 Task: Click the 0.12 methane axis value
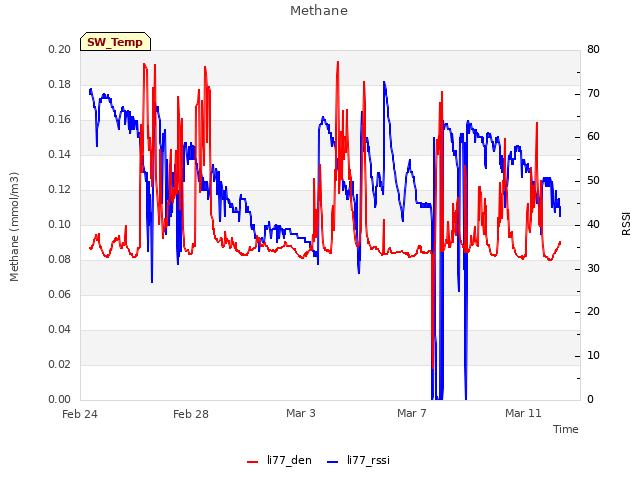[x=60, y=189]
